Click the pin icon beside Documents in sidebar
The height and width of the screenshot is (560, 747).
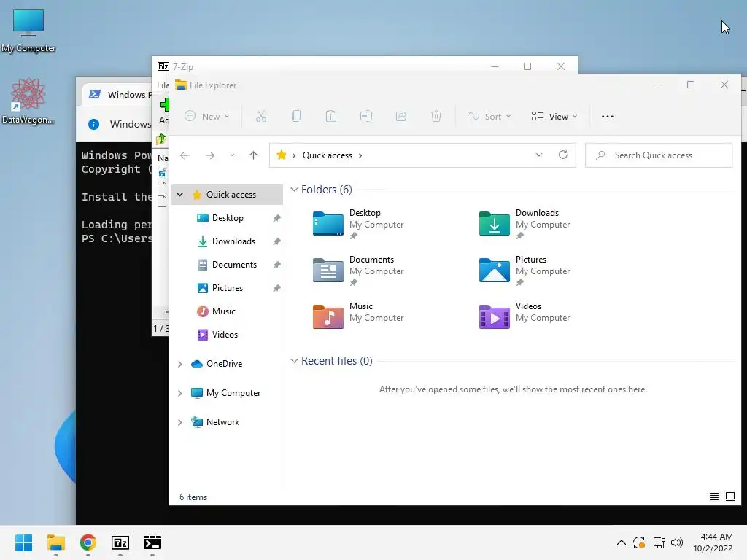pyautogui.click(x=276, y=265)
